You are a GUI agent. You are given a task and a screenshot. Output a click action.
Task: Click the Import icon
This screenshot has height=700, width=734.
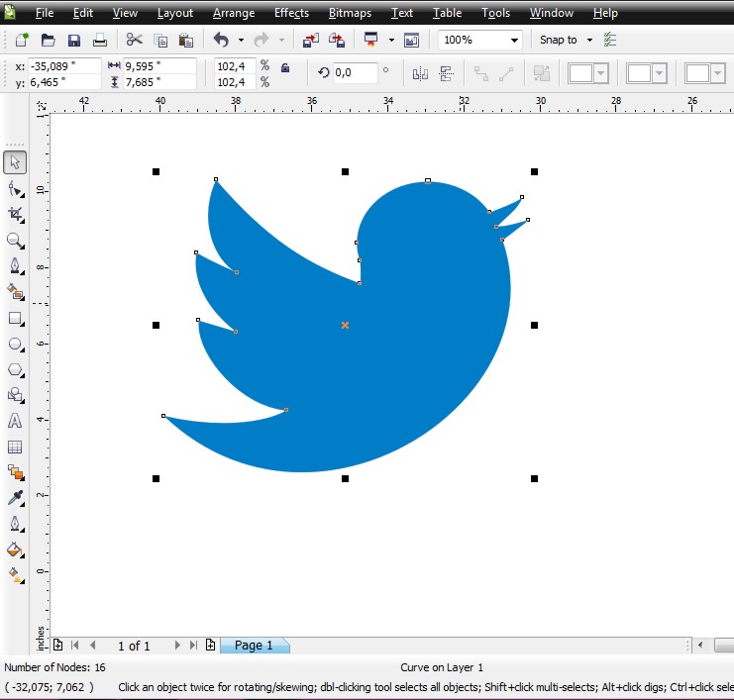310,41
